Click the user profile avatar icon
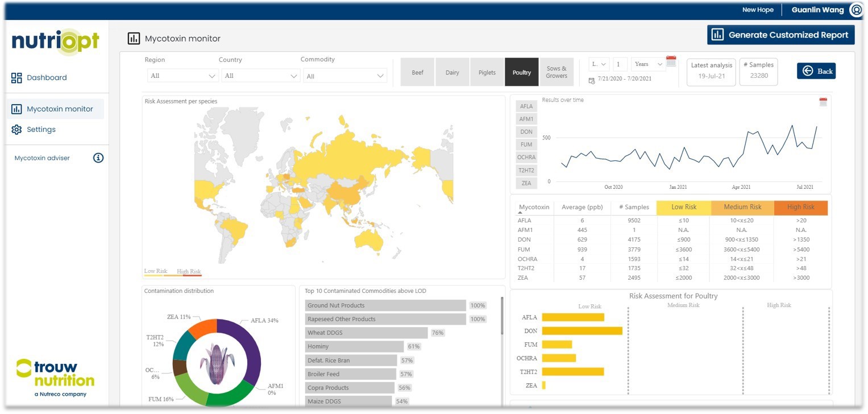This screenshot has width=868, height=414. 856,10
